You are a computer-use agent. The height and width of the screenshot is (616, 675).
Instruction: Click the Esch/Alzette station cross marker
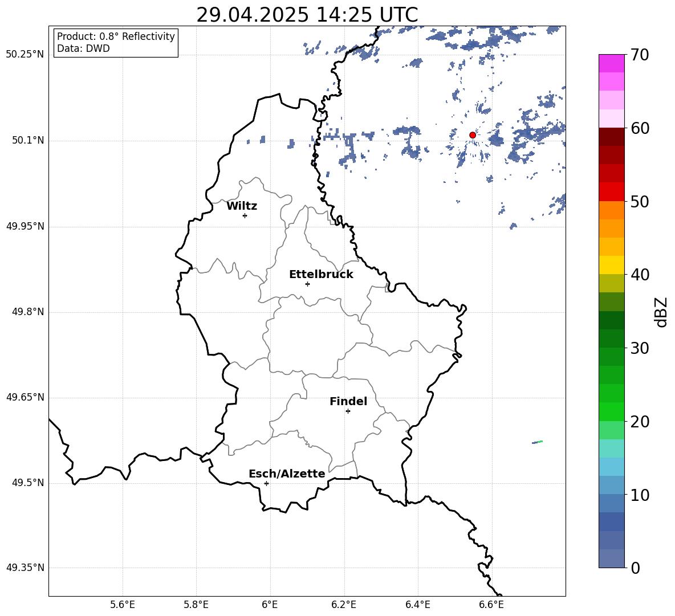tap(266, 483)
